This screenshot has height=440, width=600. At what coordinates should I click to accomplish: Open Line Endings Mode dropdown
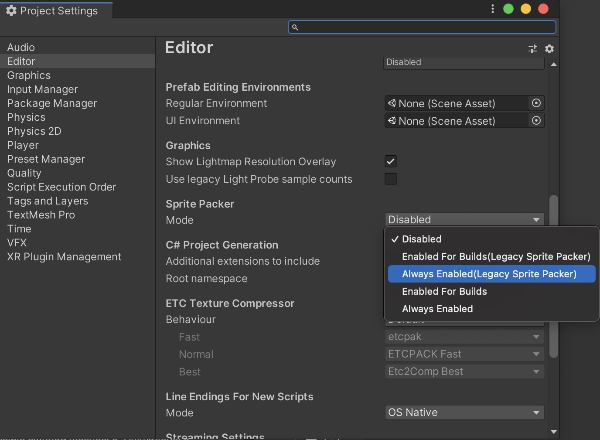pos(465,412)
